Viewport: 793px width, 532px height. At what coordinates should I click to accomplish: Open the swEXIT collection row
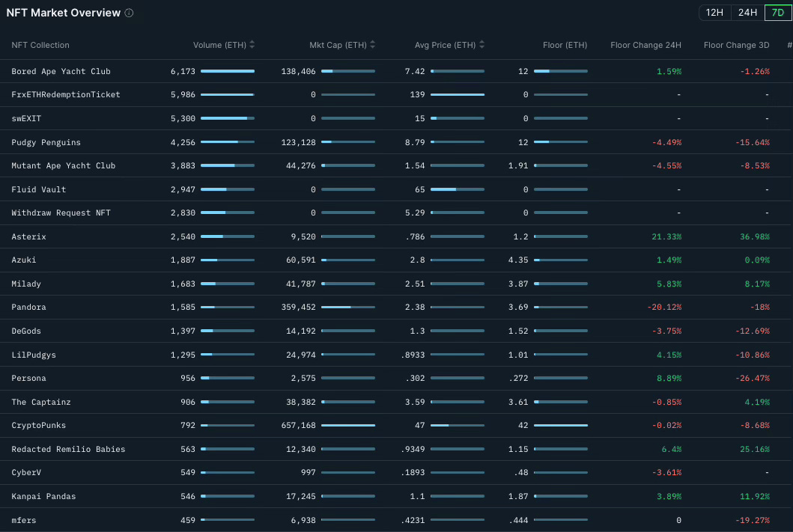395,118
